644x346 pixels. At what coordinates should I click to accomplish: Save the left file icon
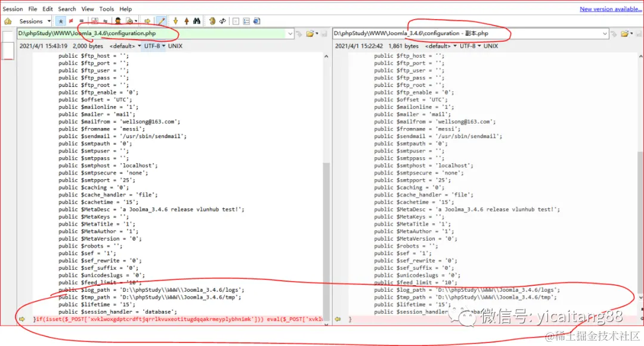[324, 33]
